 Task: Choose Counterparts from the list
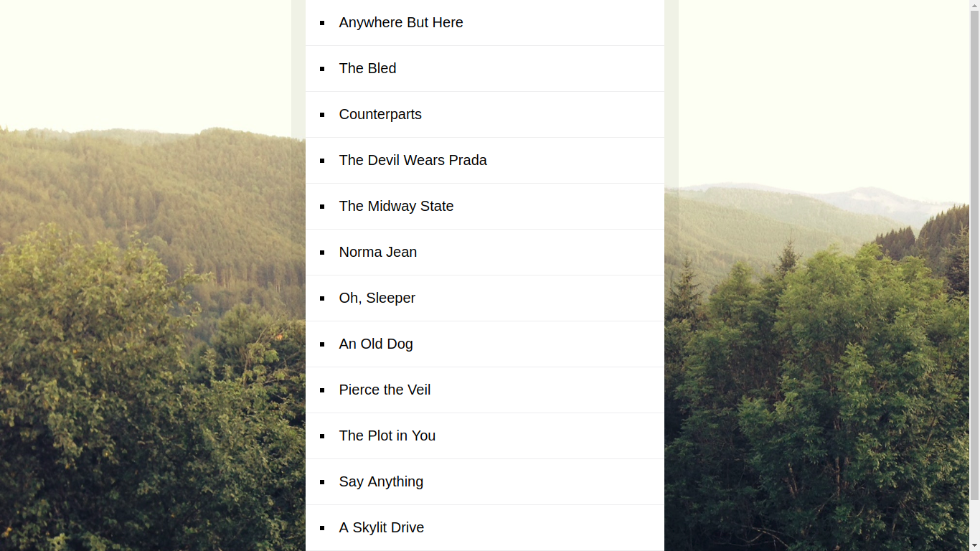(x=485, y=115)
